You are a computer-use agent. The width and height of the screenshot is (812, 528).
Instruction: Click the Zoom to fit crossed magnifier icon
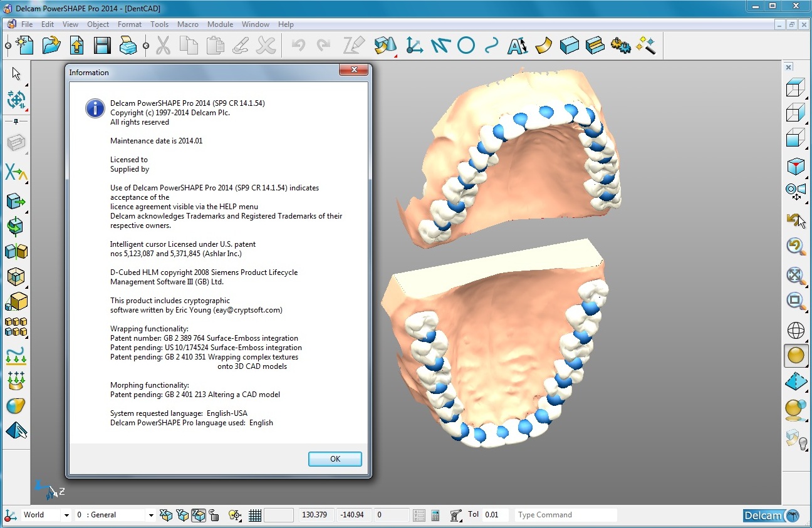[x=796, y=275]
